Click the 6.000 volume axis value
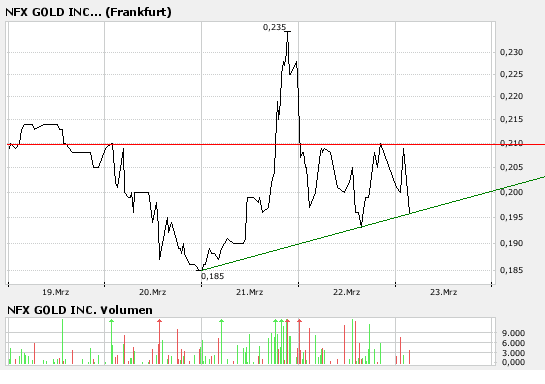 (512, 343)
